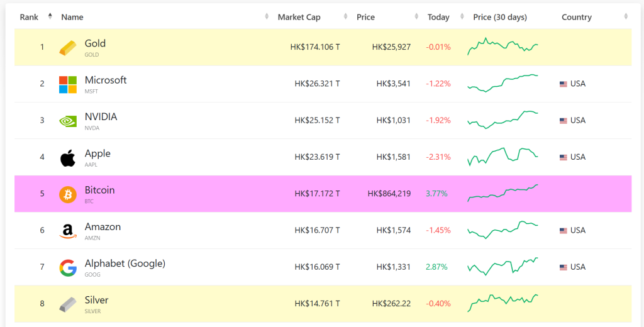This screenshot has width=644, height=327.
Task: Click the Price (30 days) header
Action: (x=500, y=17)
